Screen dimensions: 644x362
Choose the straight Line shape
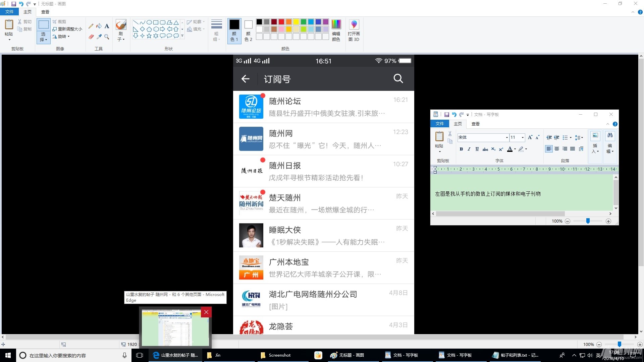pos(136,22)
